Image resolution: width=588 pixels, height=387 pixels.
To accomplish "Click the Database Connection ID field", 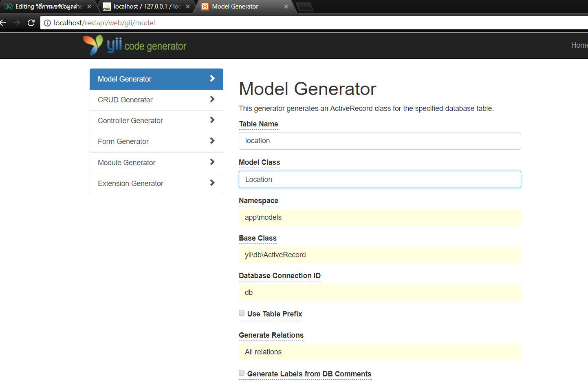I will coord(380,292).
